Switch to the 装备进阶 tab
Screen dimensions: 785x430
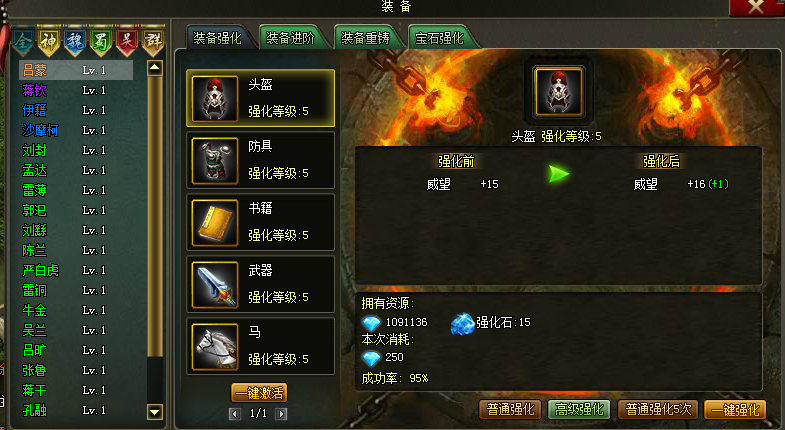[291, 38]
